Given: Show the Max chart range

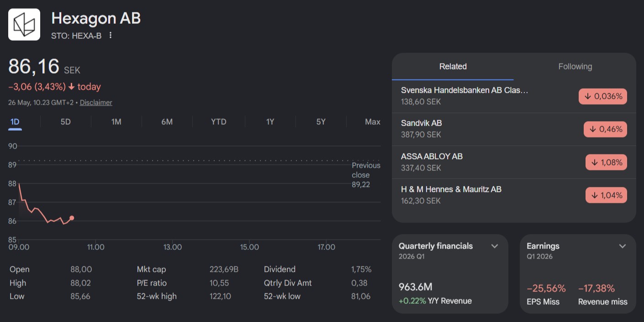Looking at the screenshot, I should tap(373, 122).
